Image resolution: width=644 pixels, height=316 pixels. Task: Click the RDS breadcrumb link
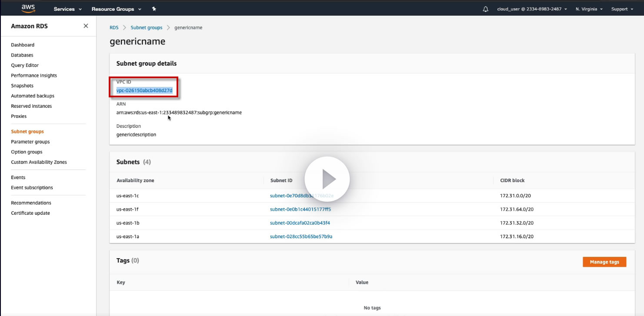(x=114, y=27)
